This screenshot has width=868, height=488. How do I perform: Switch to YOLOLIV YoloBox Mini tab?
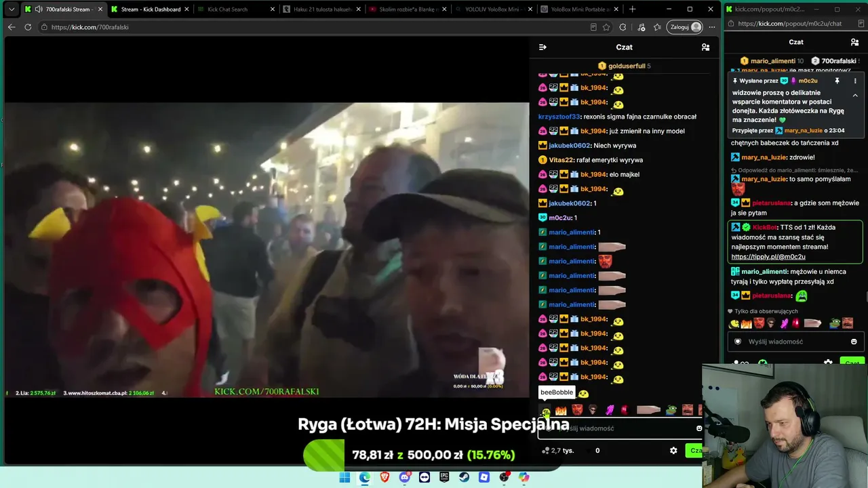tap(495, 9)
